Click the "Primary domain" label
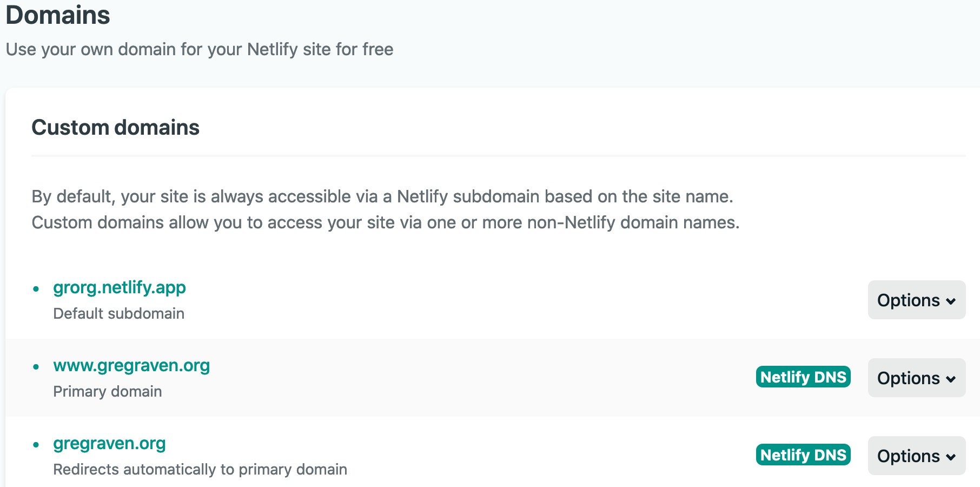The height and width of the screenshot is (487, 980). pos(107,392)
